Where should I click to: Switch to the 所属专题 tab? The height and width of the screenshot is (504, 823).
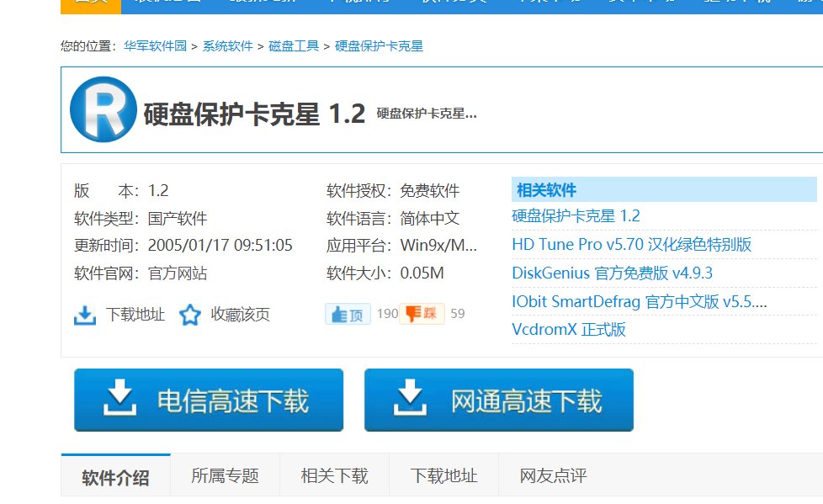225,475
